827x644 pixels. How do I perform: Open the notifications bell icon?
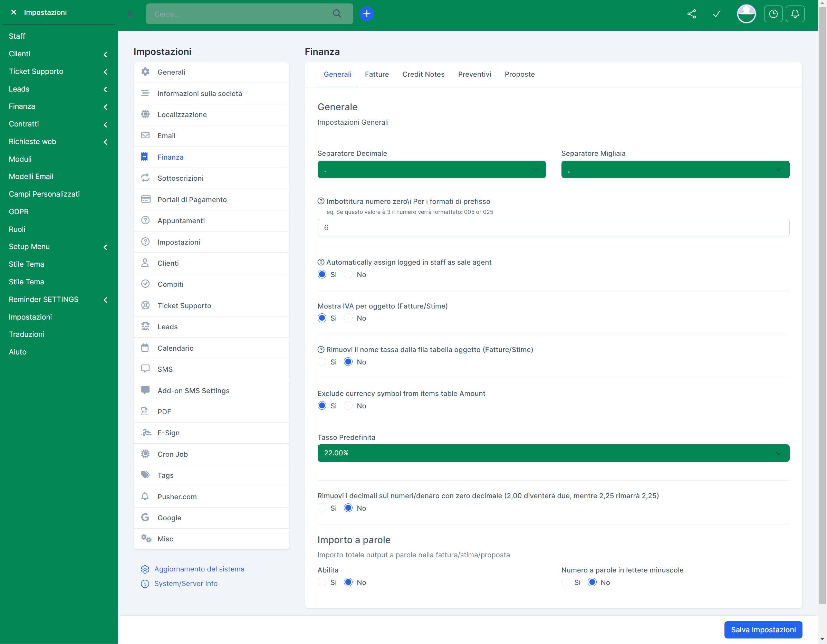(795, 14)
